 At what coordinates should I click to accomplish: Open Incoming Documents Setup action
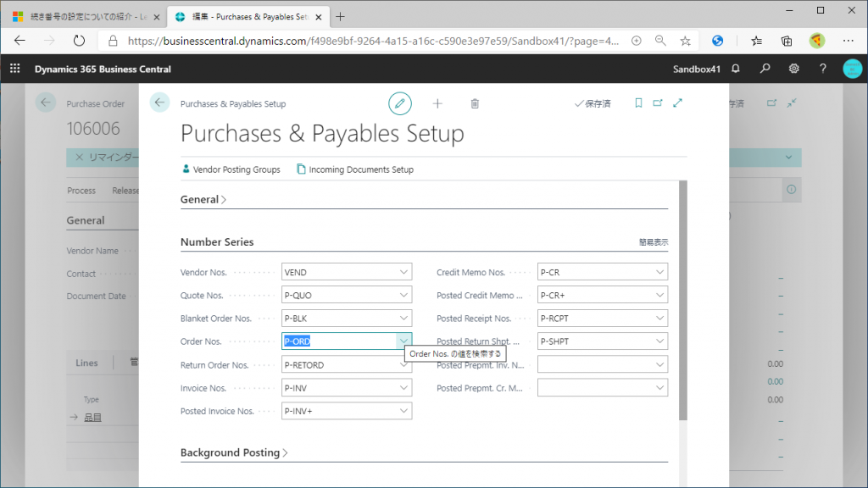pyautogui.click(x=355, y=169)
